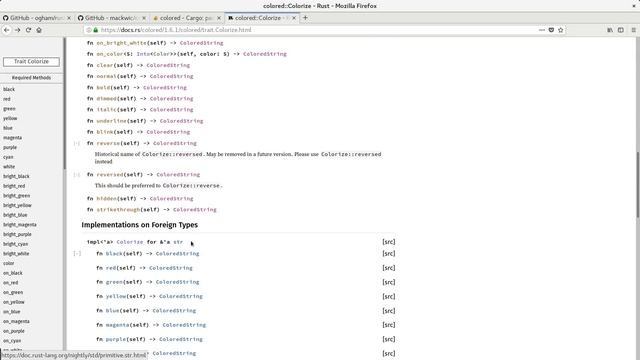
Task: Click the Implementations on Foreign Types heading
Action: (140, 225)
